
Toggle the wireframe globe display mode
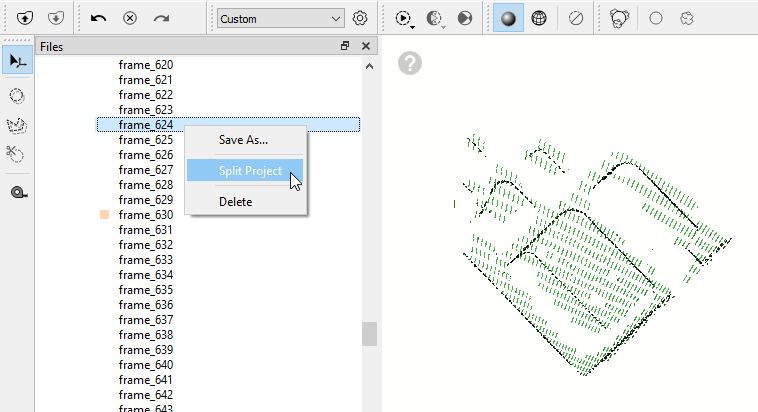(x=539, y=18)
